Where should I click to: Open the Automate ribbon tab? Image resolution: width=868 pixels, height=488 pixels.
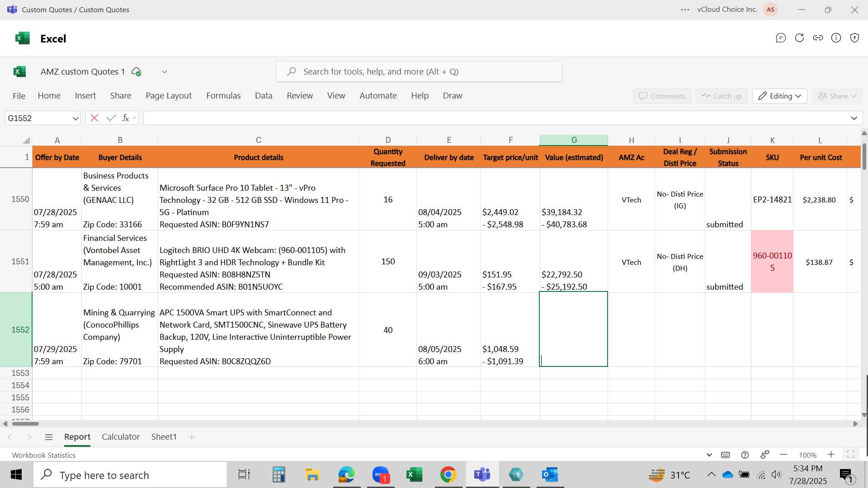tap(378, 96)
